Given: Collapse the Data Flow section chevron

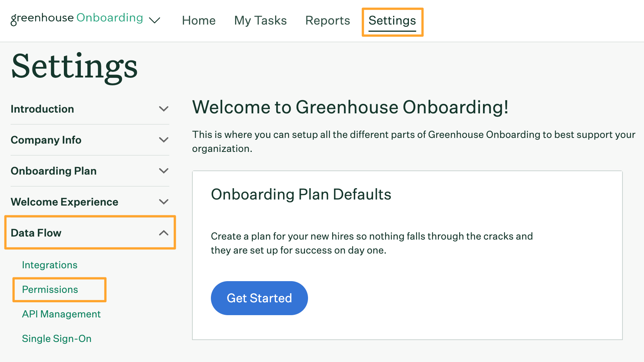Looking at the screenshot, I should (x=164, y=233).
